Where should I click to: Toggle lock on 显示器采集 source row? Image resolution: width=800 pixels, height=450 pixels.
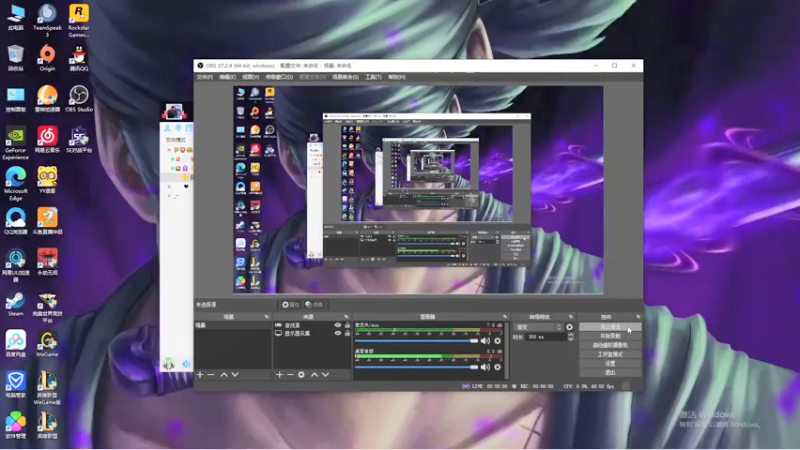pyautogui.click(x=347, y=333)
